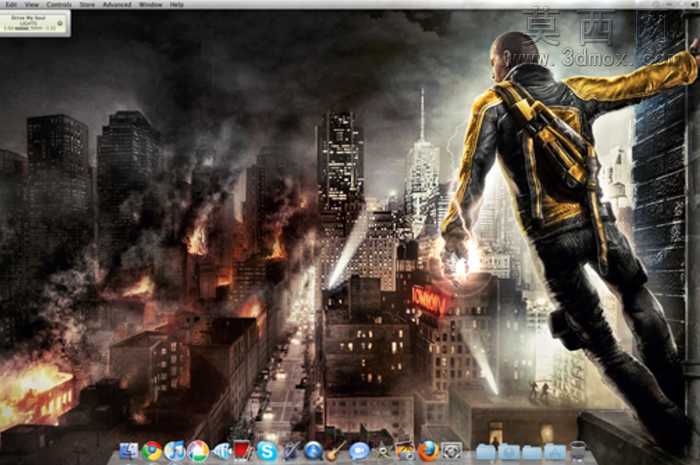Launch iMovie star icon in Dock
700x465 pixels.
click(x=383, y=451)
